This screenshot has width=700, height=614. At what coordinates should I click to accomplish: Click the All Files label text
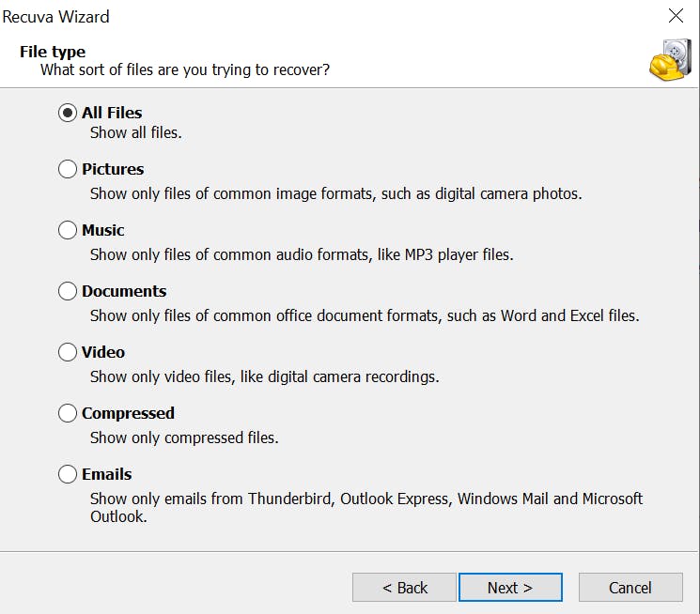coord(112,113)
